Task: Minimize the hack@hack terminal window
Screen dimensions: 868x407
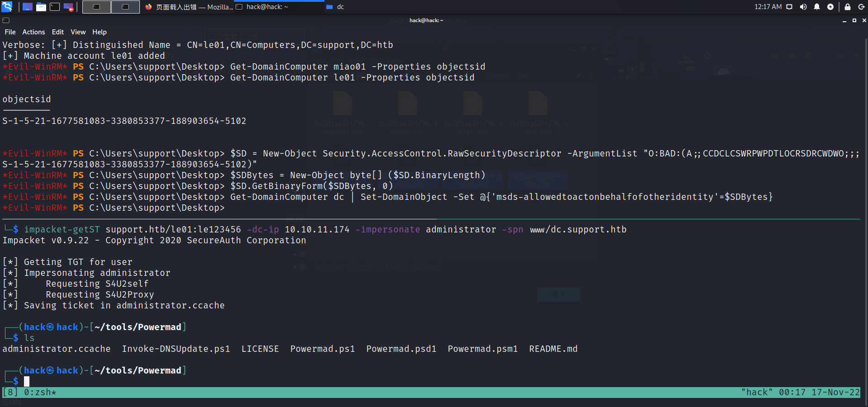Action: pyautogui.click(x=844, y=20)
